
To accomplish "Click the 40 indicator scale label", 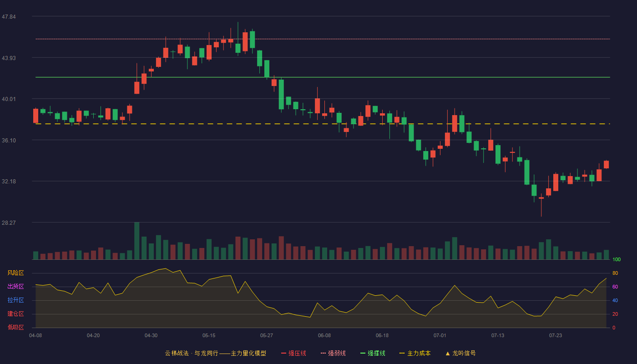I will click(x=615, y=300).
